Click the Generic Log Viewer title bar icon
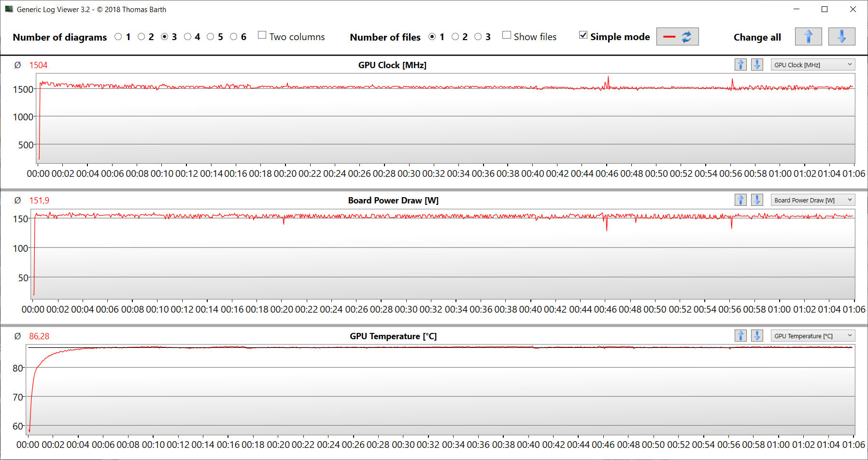This screenshot has height=460, width=868. 9,9
